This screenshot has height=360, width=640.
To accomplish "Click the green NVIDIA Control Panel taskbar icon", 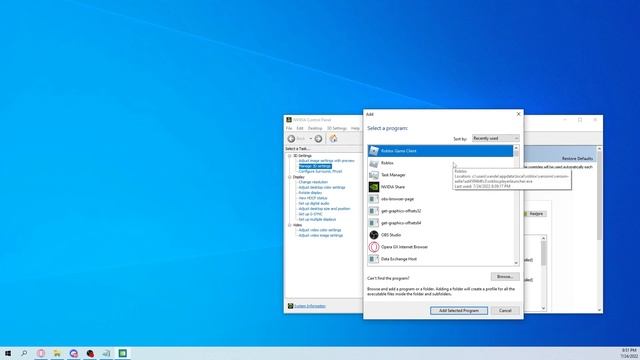I will pos(123,353).
